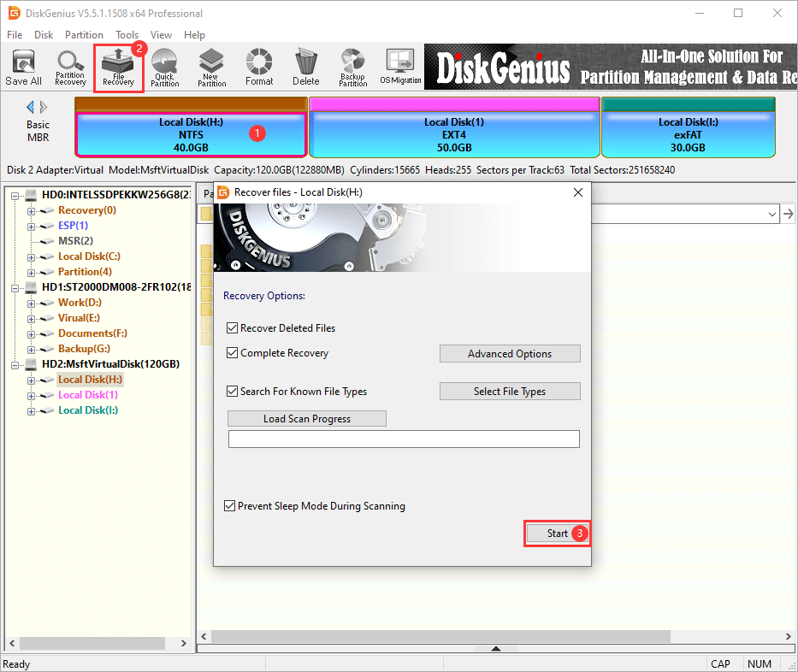Open the Quick Partition tool
The height and width of the screenshot is (672, 798).
pyautogui.click(x=165, y=68)
